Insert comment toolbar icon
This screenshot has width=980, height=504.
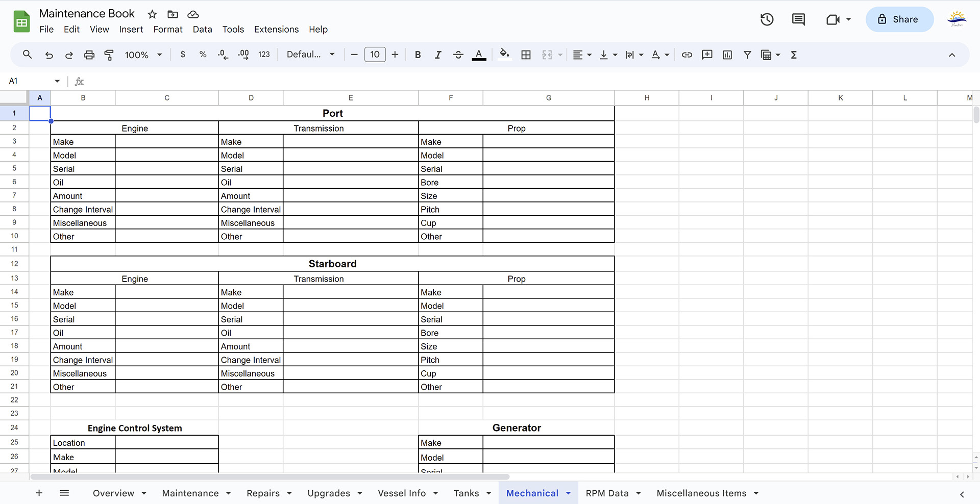707,55
